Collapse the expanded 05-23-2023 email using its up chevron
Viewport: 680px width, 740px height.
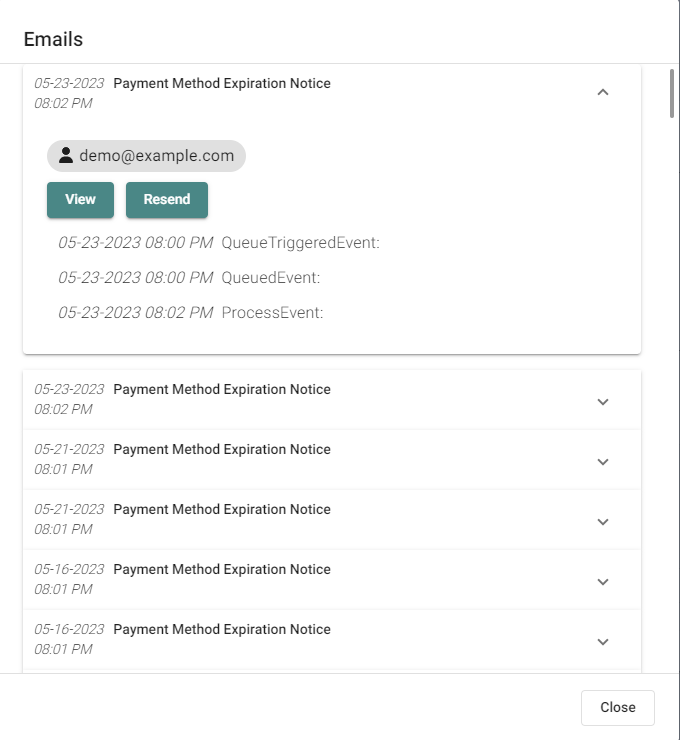click(x=602, y=92)
